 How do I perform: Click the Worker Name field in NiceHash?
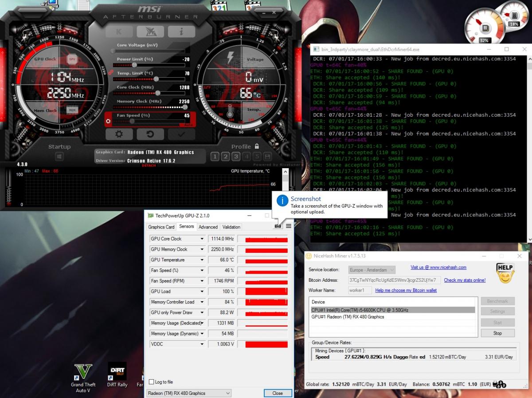(360, 291)
